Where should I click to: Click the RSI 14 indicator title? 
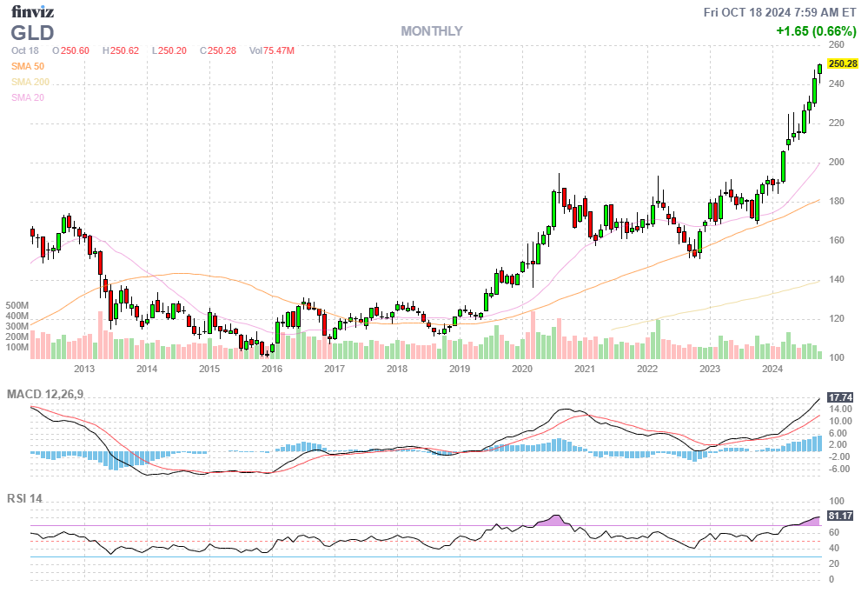(25, 499)
